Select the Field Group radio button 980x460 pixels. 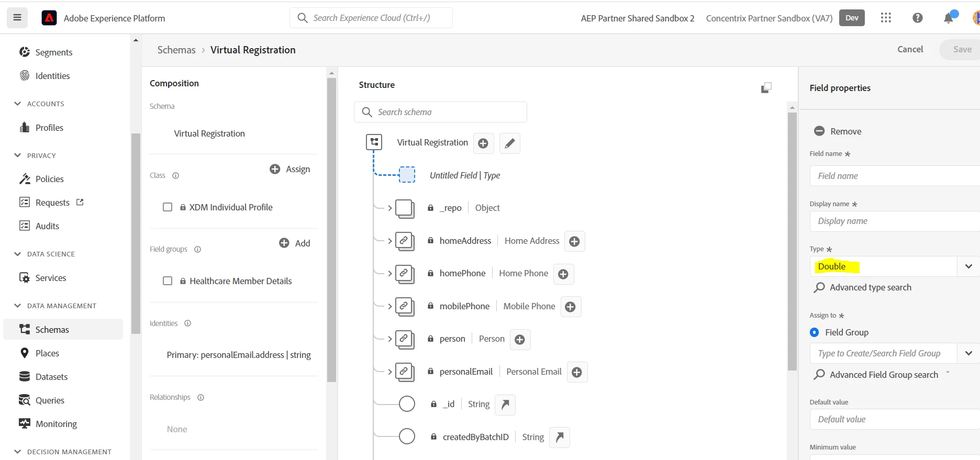click(815, 332)
